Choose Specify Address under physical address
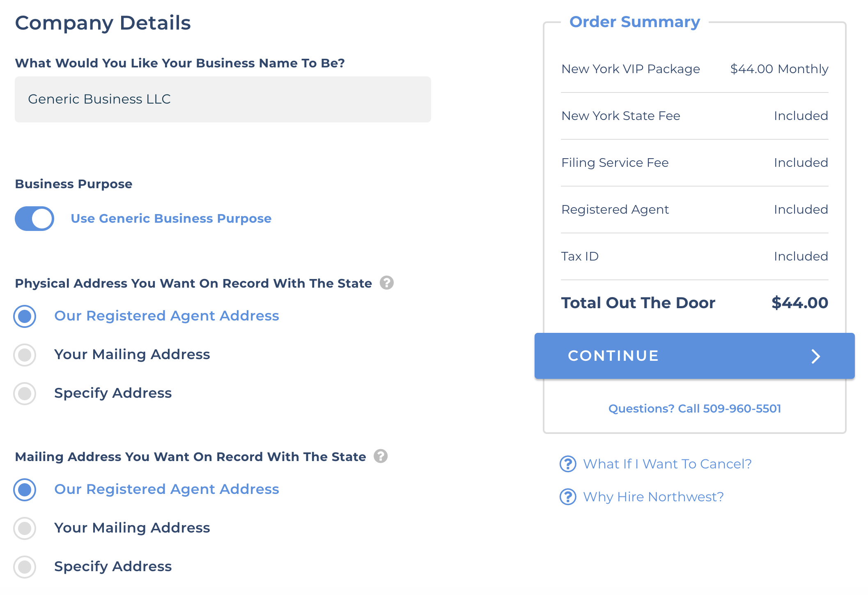Viewport: 868px width, 595px height. (25, 393)
